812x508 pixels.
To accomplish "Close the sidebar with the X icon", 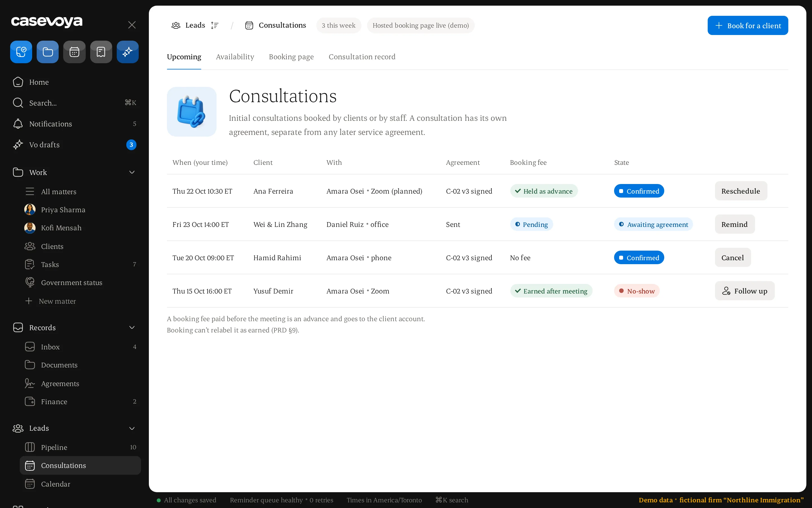I will pos(132,25).
